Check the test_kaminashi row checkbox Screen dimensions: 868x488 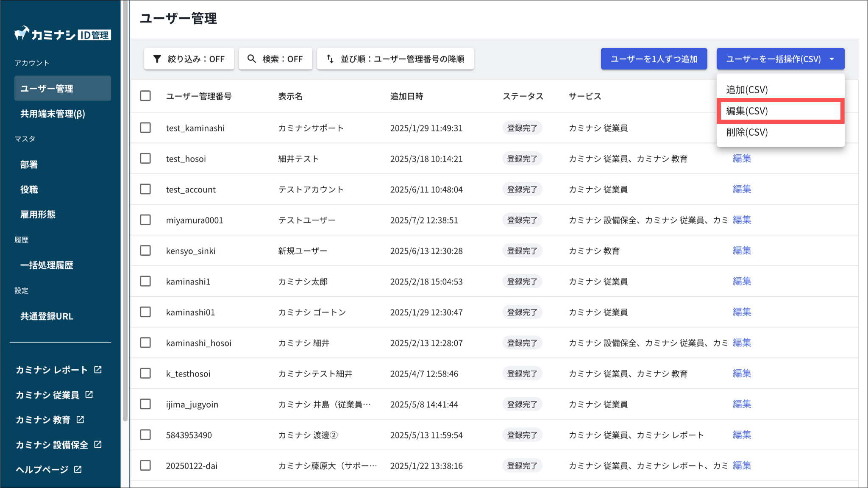pyautogui.click(x=145, y=128)
